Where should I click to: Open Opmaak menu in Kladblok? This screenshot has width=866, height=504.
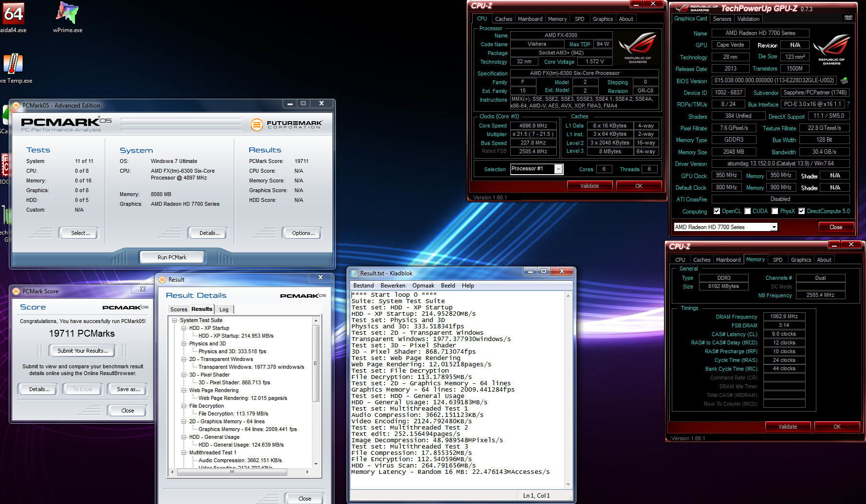pos(423,286)
